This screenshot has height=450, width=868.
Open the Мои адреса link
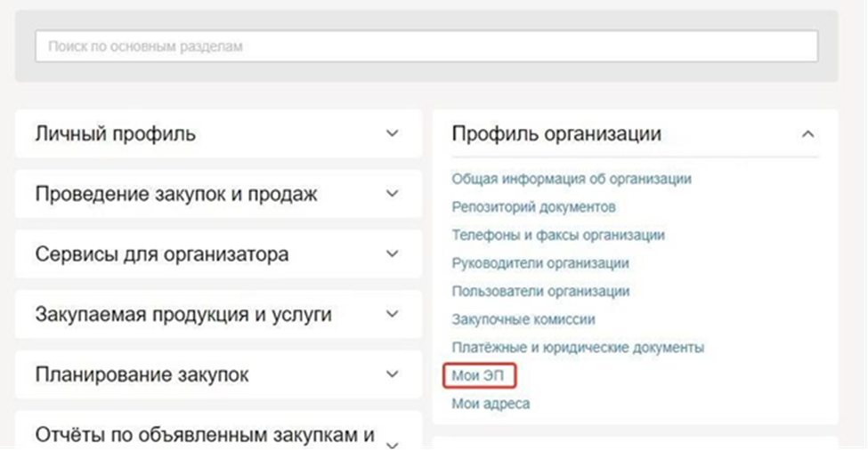(x=491, y=404)
